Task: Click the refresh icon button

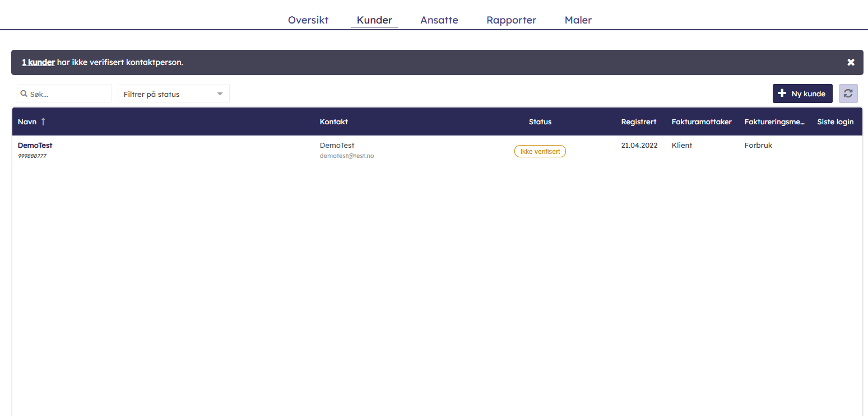Action: pyautogui.click(x=848, y=94)
